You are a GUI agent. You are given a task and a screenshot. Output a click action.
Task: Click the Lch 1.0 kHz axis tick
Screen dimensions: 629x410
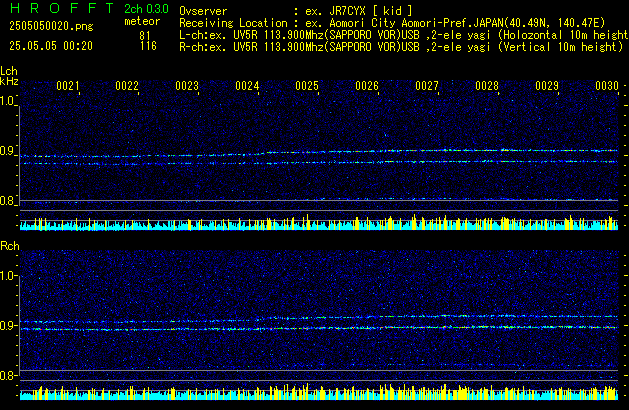click(x=8, y=101)
